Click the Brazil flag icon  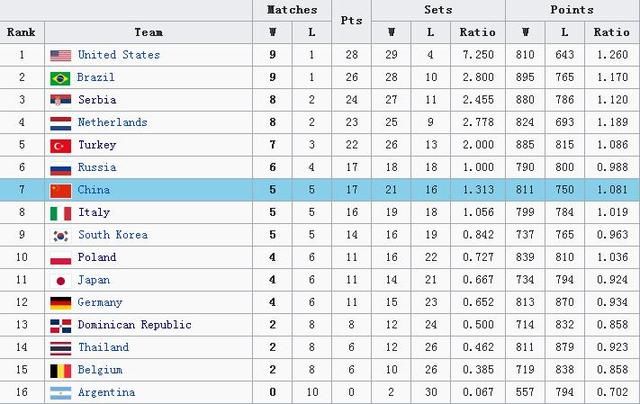tap(60, 78)
